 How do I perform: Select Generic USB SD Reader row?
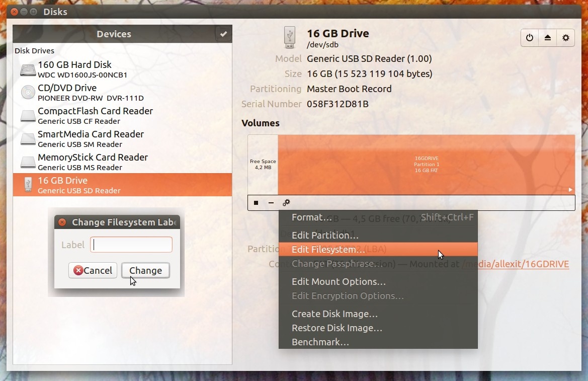pos(122,185)
